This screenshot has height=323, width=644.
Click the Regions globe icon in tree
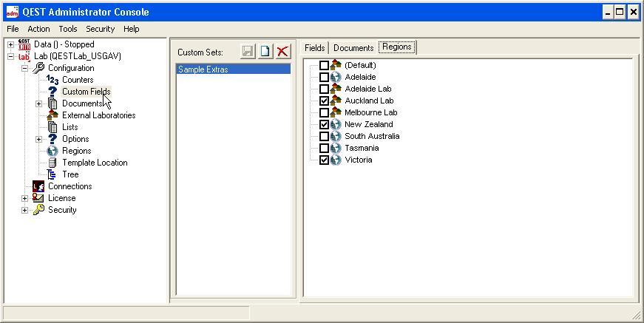(52, 151)
